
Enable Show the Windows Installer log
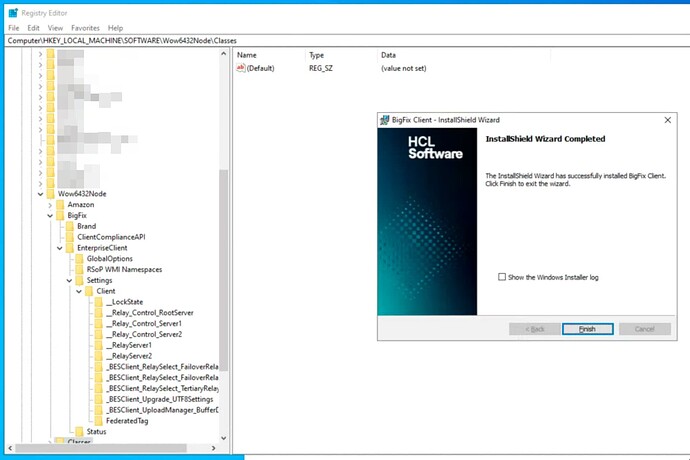tap(502, 277)
